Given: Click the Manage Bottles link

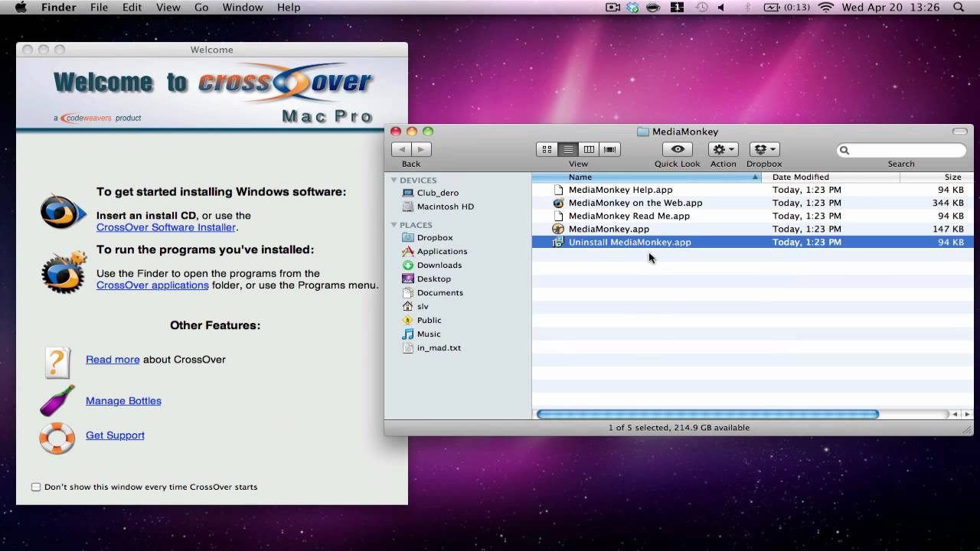Looking at the screenshot, I should tap(123, 400).
